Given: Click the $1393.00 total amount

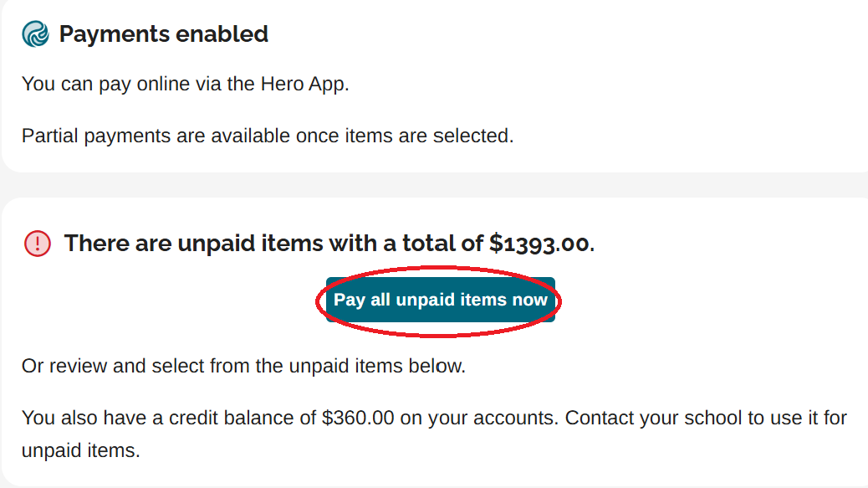Looking at the screenshot, I should pos(539,244).
